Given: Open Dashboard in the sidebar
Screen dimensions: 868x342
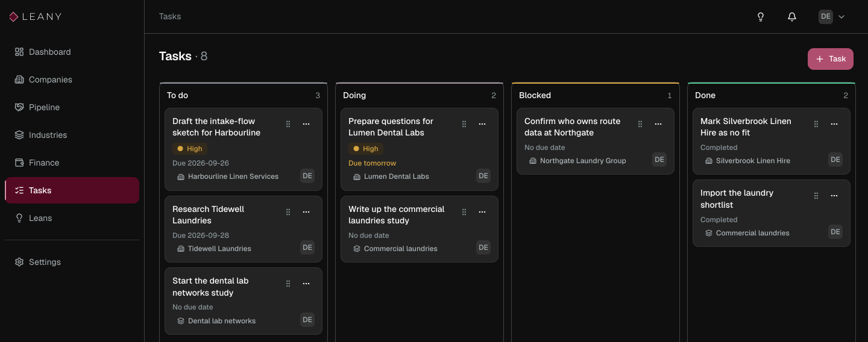Looking at the screenshot, I should coord(72,52).
